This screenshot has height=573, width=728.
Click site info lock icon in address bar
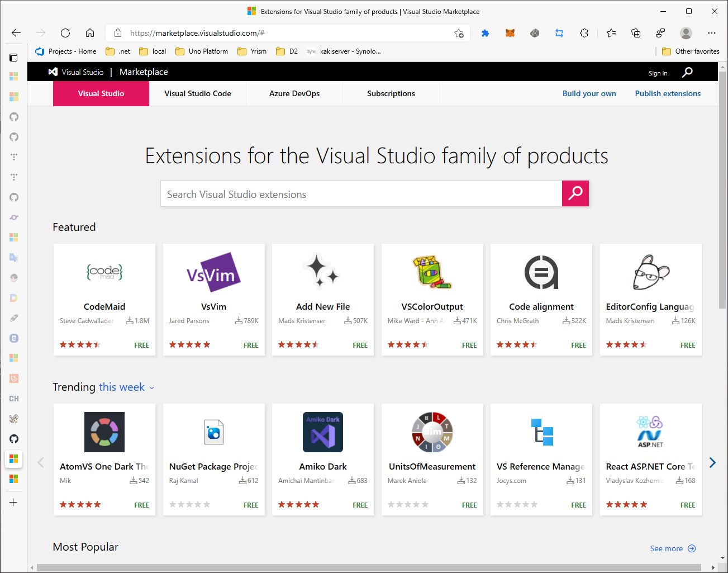pyautogui.click(x=118, y=33)
